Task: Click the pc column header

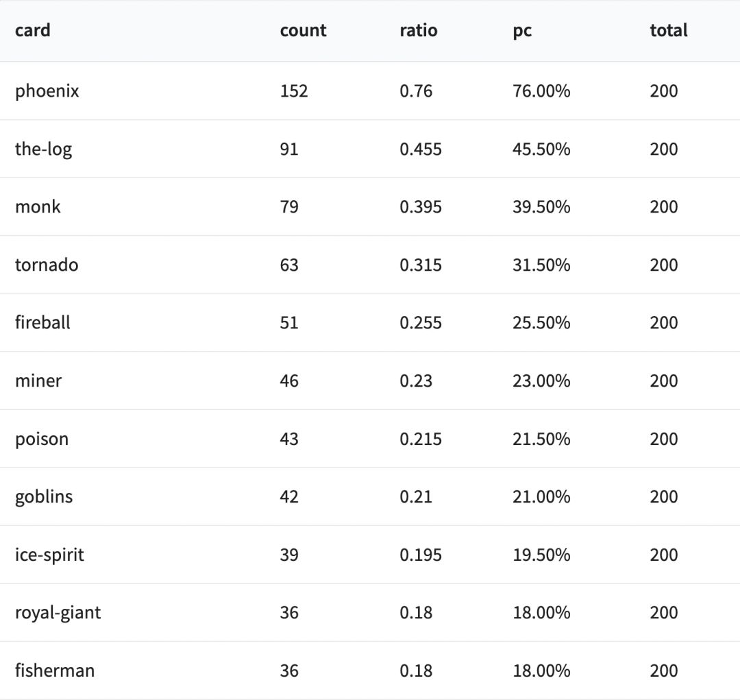Action: pyautogui.click(x=522, y=31)
